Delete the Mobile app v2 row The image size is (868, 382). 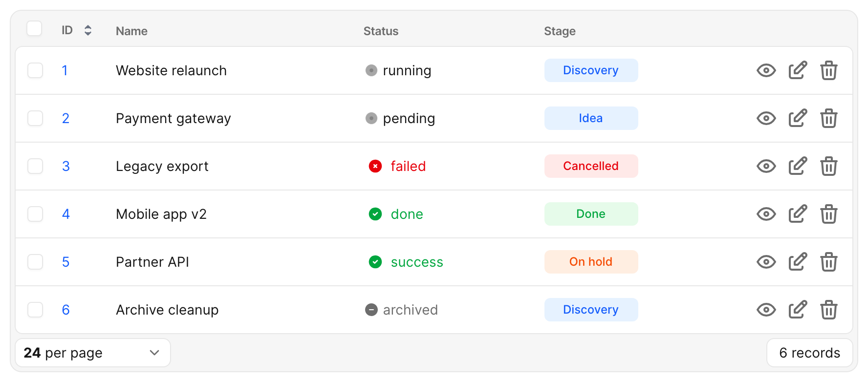[x=829, y=214]
